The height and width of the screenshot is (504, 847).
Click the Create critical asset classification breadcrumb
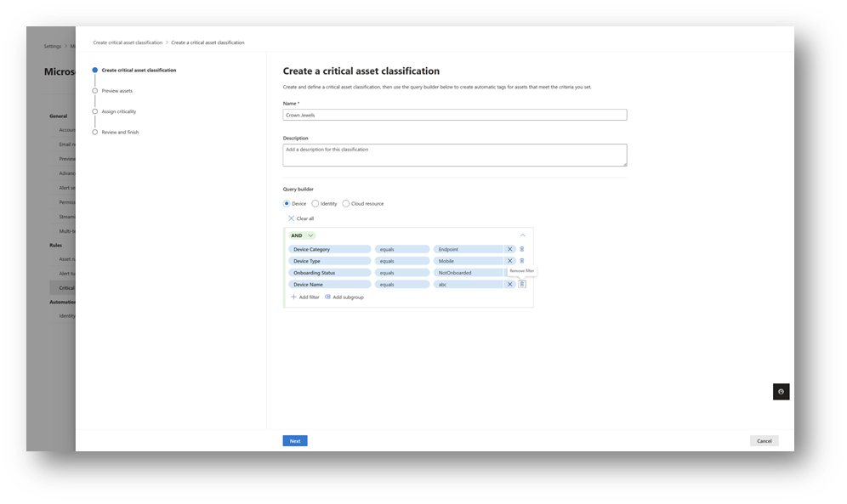pos(128,42)
